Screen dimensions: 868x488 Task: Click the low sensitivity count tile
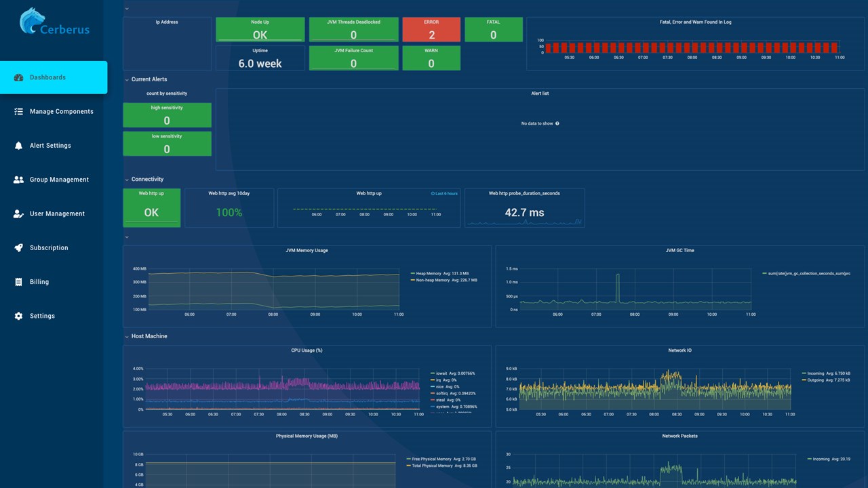pos(167,144)
